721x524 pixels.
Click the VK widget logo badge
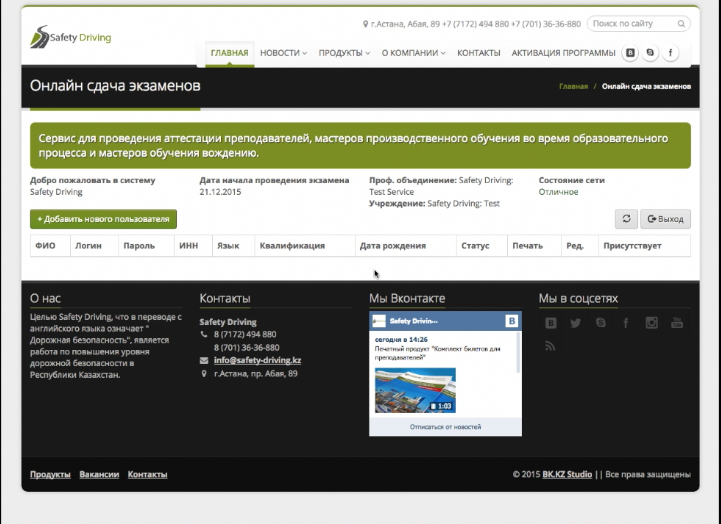[512, 321]
